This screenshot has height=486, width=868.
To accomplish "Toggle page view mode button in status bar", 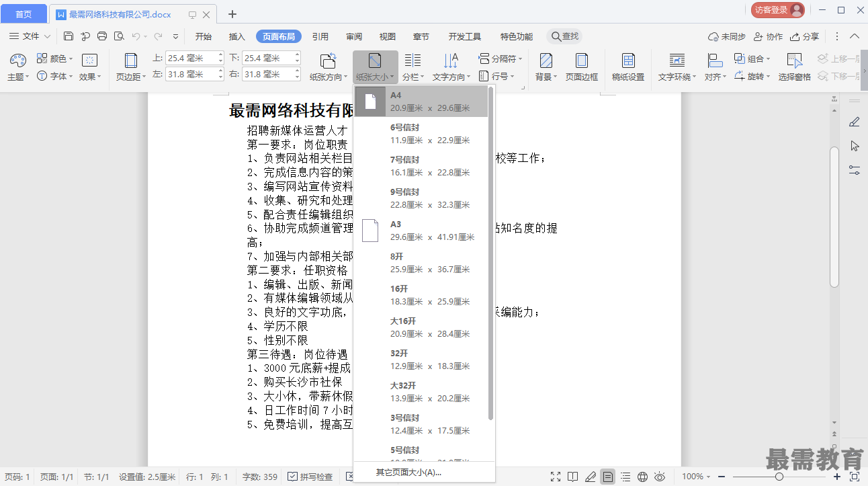I will (607, 477).
